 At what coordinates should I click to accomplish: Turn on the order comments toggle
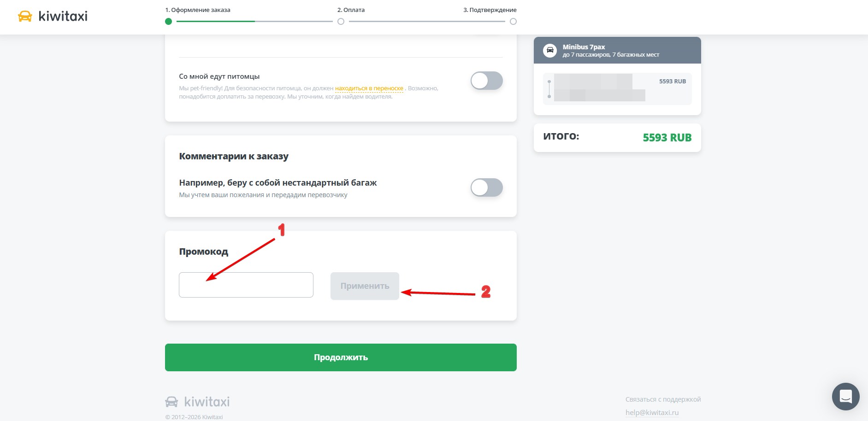(x=486, y=187)
